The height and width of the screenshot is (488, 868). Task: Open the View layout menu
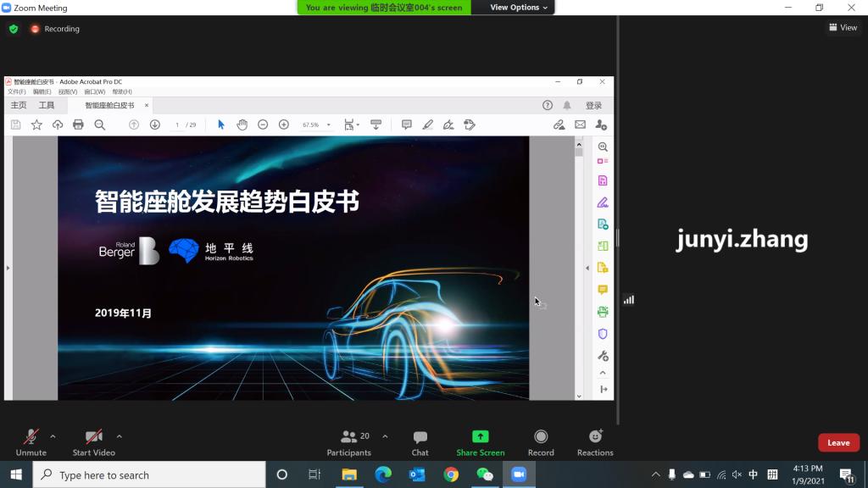[843, 28]
